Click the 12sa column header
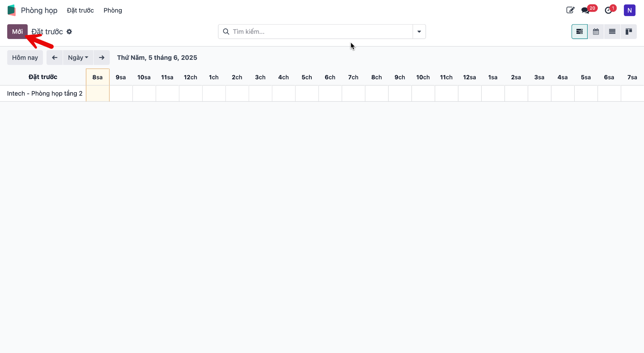The width and height of the screenshot is (644, 353). click(469, 77)
